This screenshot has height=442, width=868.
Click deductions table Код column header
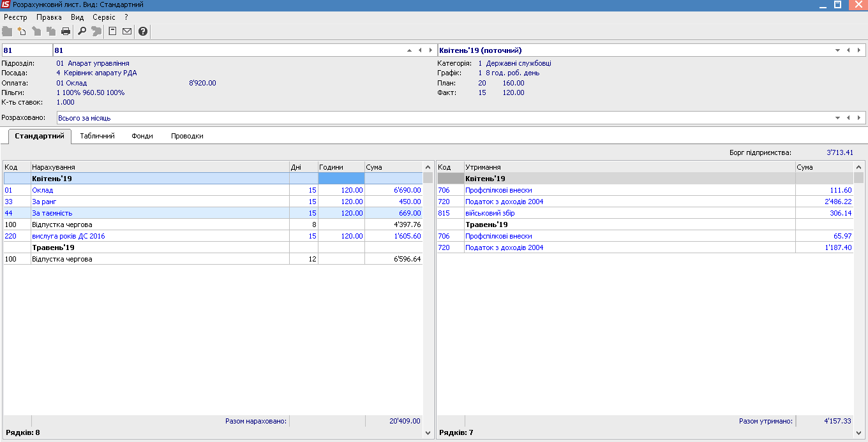pyautogui.click(x=451, y=167)
